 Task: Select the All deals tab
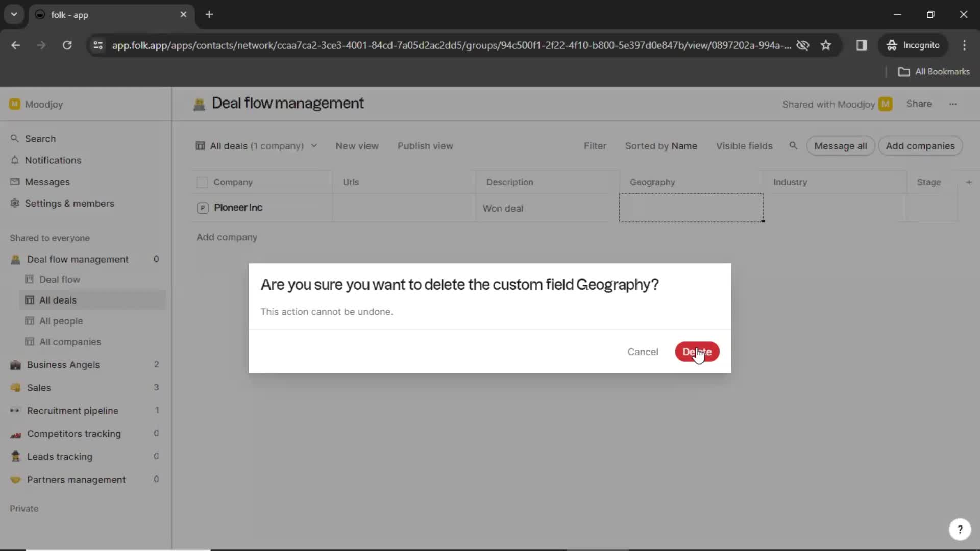coord(58,299)
